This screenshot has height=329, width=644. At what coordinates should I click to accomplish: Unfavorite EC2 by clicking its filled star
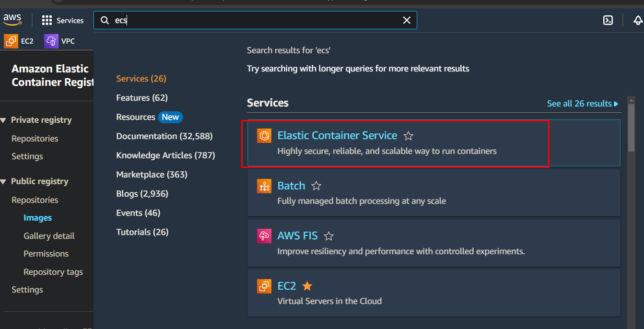coord(307,285)
